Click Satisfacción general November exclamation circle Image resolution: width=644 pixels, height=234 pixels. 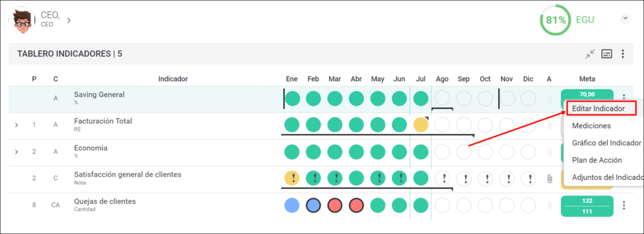point(507,179)
